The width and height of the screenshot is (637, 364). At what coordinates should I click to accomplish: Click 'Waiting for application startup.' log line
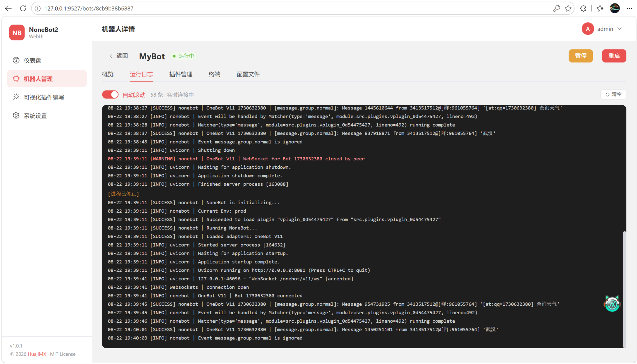(198, 253)
